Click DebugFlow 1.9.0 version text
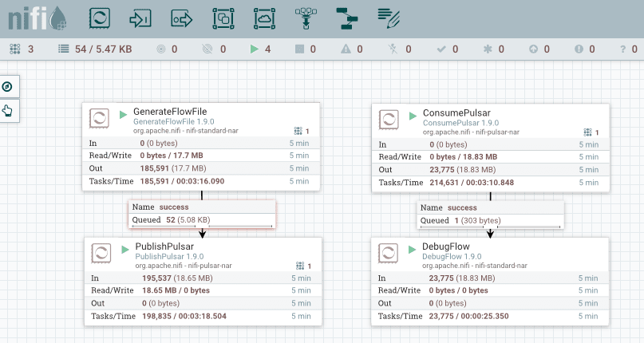This screenshot has width=644, height=343. point(452,256)
